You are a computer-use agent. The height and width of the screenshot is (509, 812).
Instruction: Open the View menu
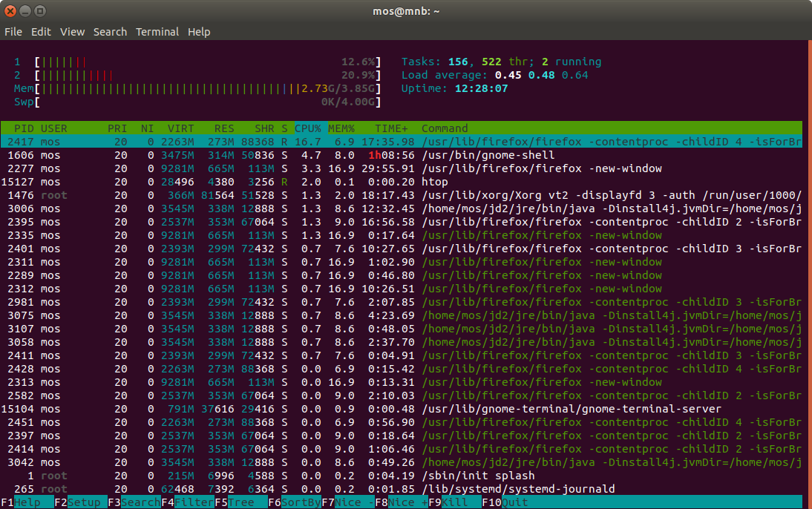72,32
